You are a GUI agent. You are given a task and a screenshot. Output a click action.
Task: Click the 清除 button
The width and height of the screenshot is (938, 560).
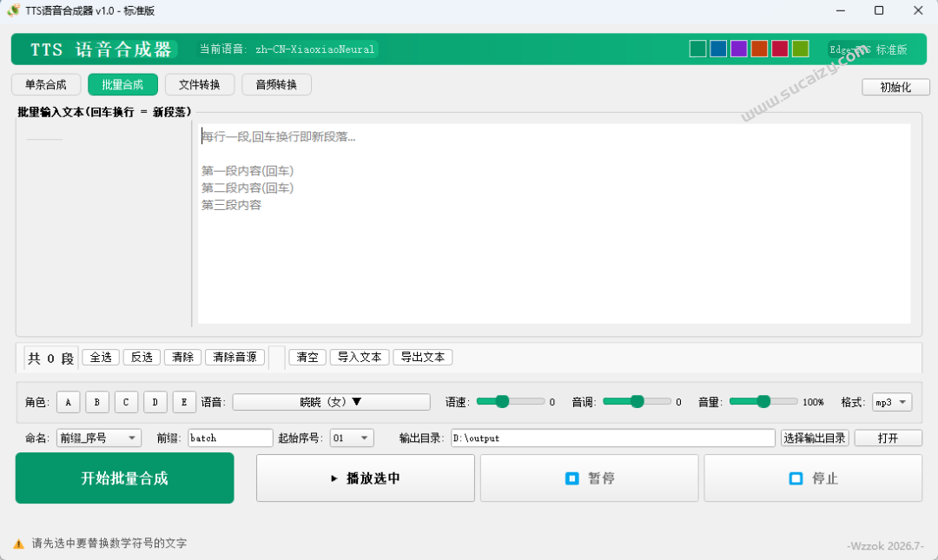[x=182, y=357]
